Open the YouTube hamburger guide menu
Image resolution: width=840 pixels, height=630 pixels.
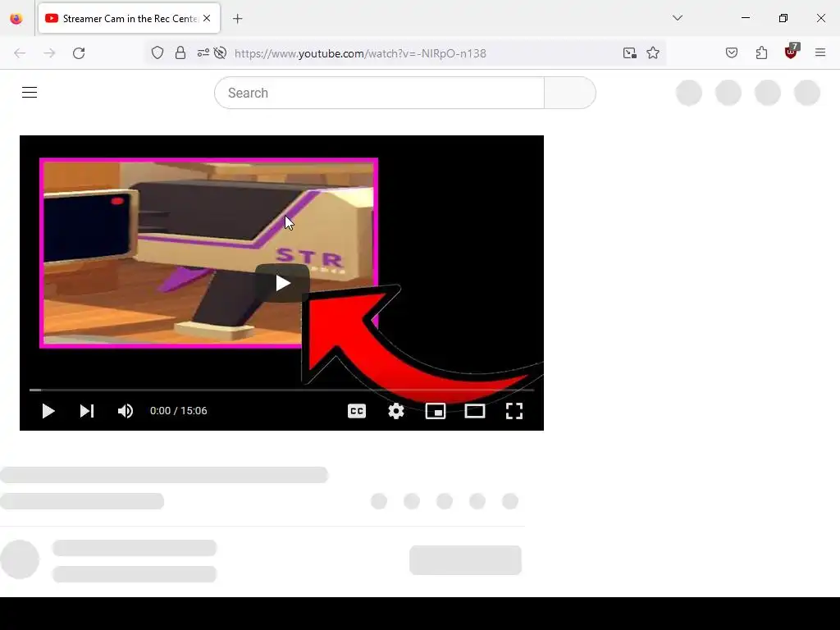[x=30, y=93]
